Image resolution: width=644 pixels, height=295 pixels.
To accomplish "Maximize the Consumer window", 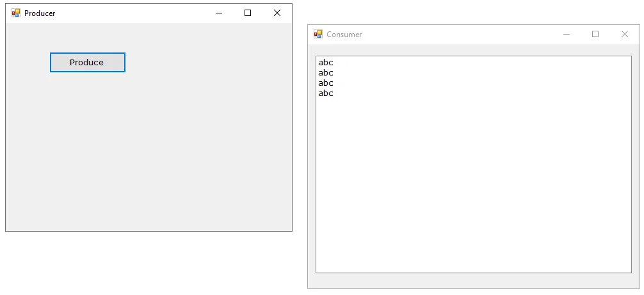I will 595,34.
